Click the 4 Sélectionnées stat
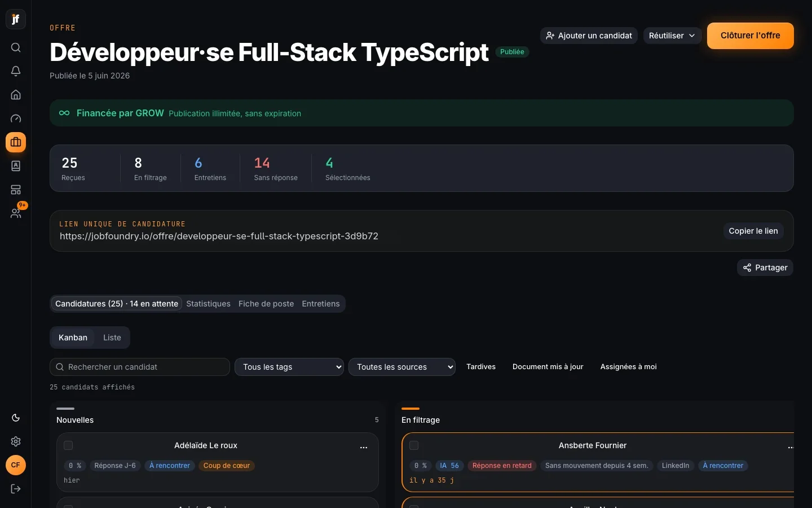The width and height of the screenshot is (812, 508). point(348,169)
